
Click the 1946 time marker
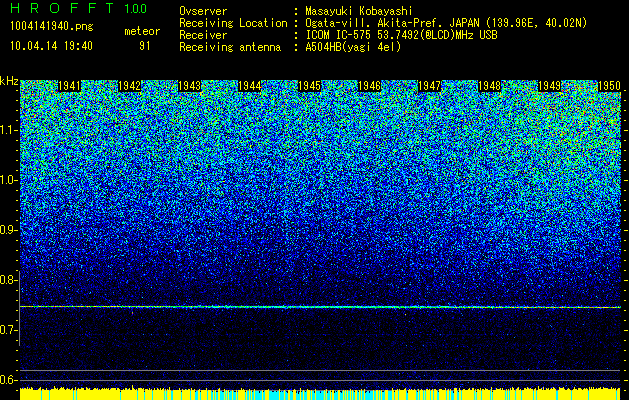pos(369,86)
